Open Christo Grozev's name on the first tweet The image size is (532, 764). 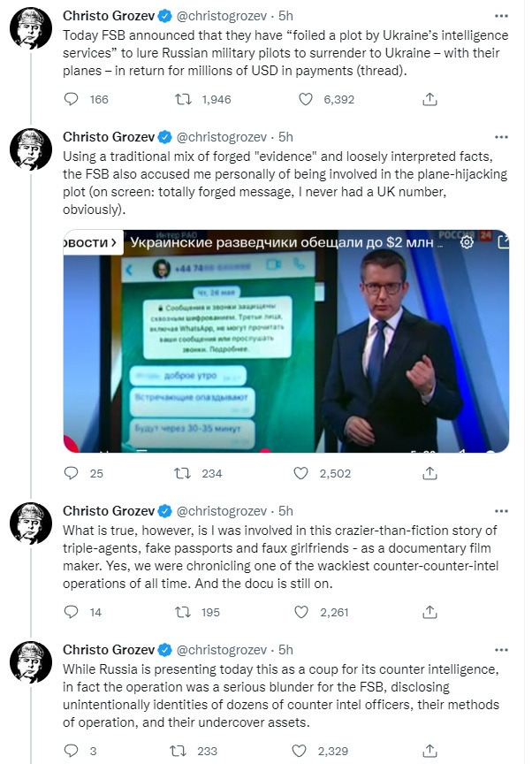tap(107, 15)
